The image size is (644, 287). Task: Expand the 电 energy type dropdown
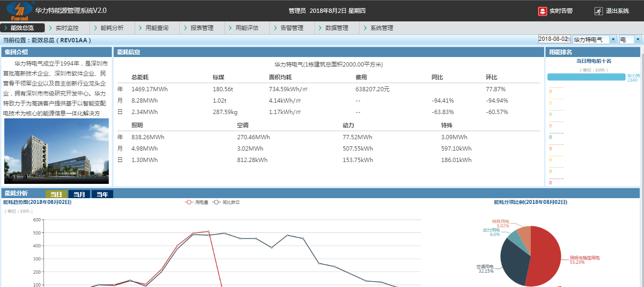coord(638,39)
